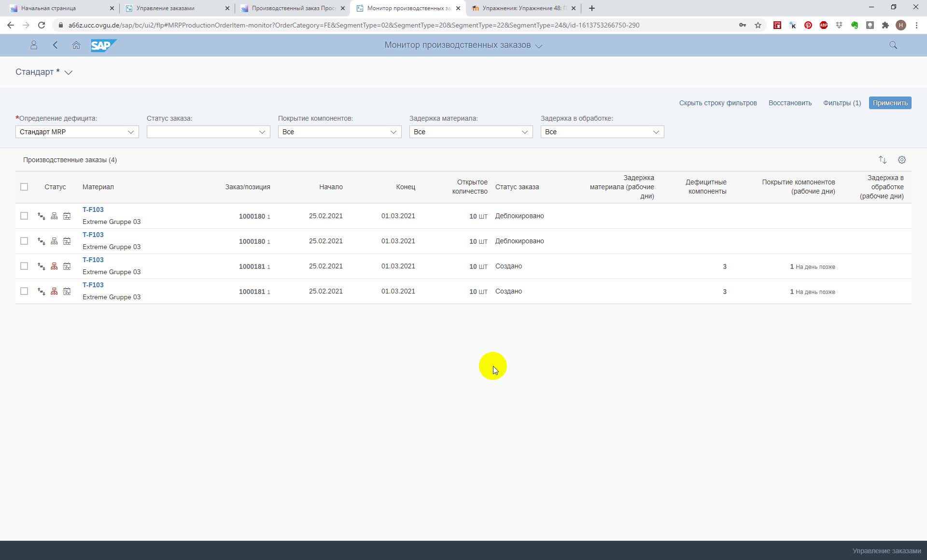This screenshot has height=560, width=927.
Task: Tick checkbox of first order 1000181 row
Action: coord(24,266)
